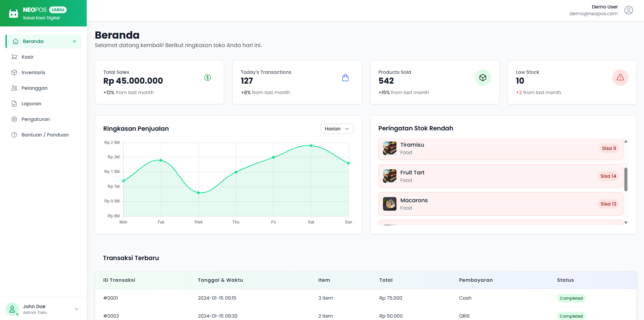Open Inventaris box icon in sidebar
Viewport: 644px width, 320px height.
click(14, 72)
